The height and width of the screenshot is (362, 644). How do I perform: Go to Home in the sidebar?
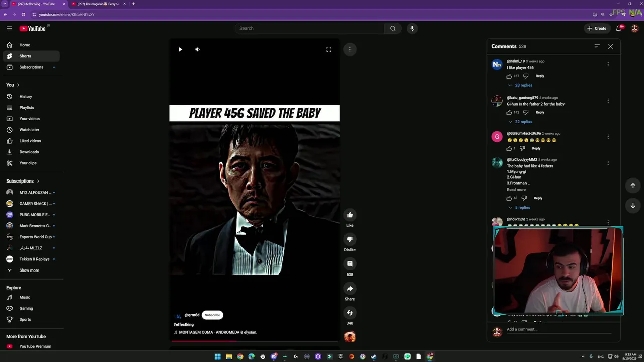pyautogui.click(x=30, y=45)
